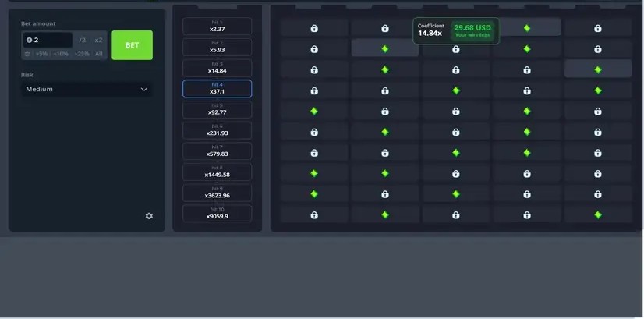
Task: Select the hit 6 x231.93 multiplier box
Action: pos(217,130)
